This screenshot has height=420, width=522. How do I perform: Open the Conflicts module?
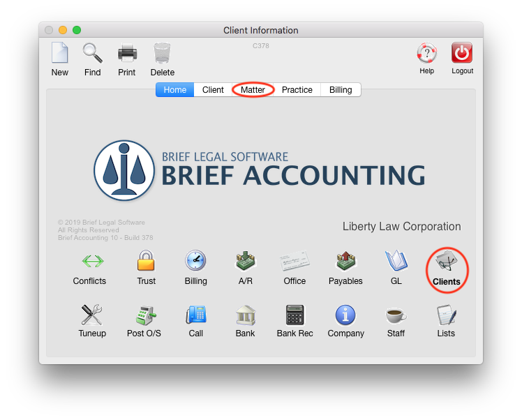93,261
